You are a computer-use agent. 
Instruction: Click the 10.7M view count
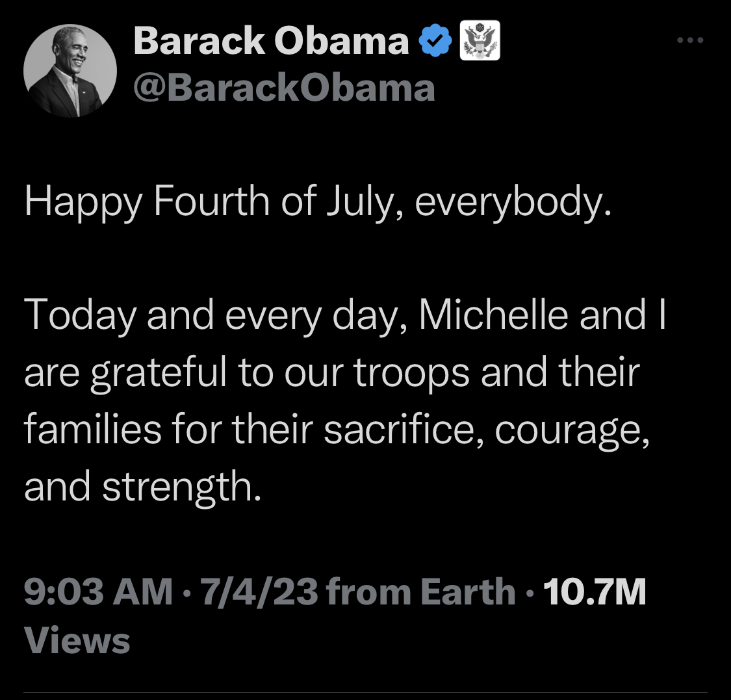[x=594, y=592]
